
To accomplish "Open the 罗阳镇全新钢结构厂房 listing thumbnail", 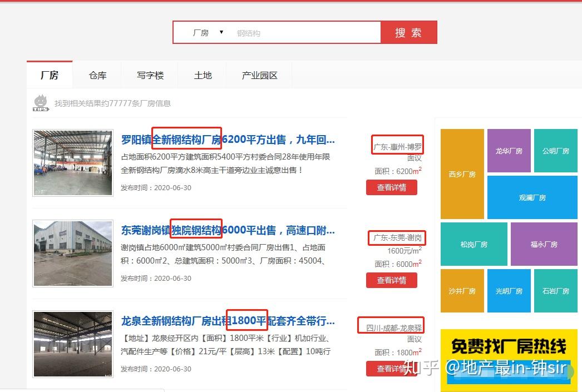I will tap(73, 162).
